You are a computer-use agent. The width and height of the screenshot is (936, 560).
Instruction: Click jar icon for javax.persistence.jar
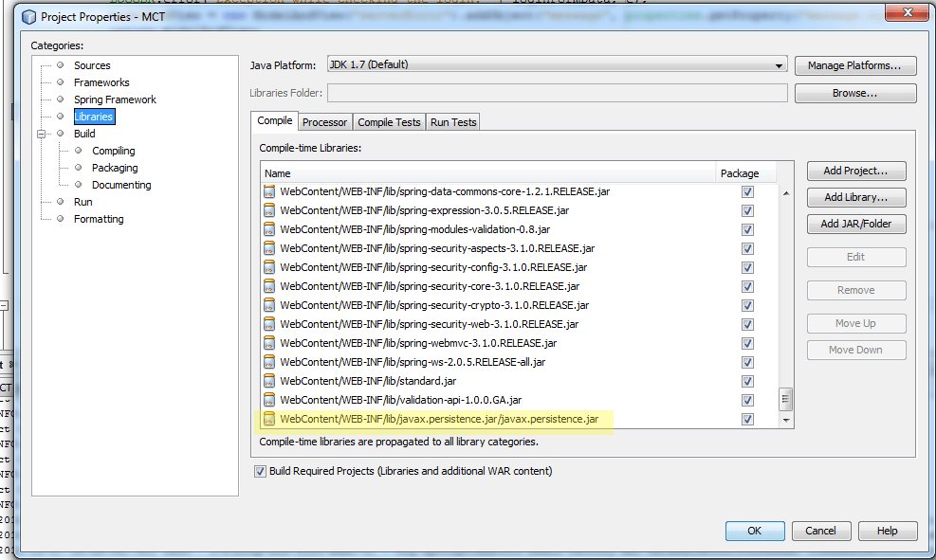[x=269, y=419]
